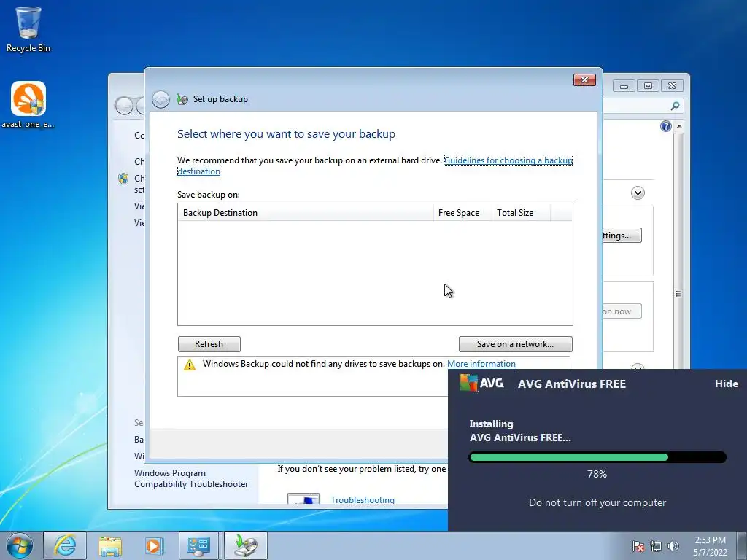Click the back arrow in Set up backup
The height and width of the screenshot is (560, 747).
tap(161, 99)
